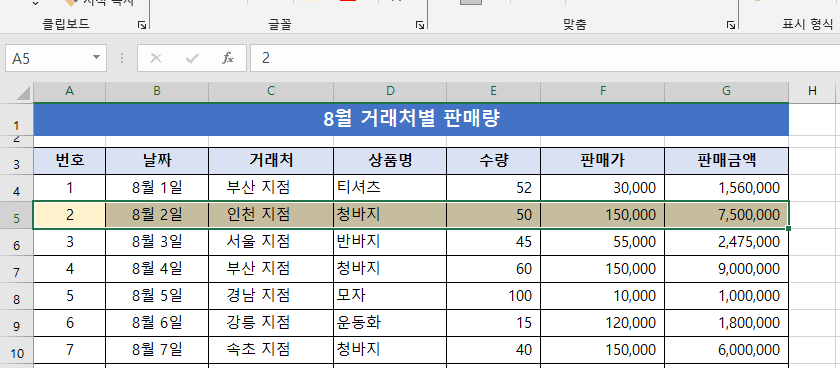840x368 pixels.
Task: Select the cell containing '인천 지점'
Action: pyautogui.click(x=271, y=215)
